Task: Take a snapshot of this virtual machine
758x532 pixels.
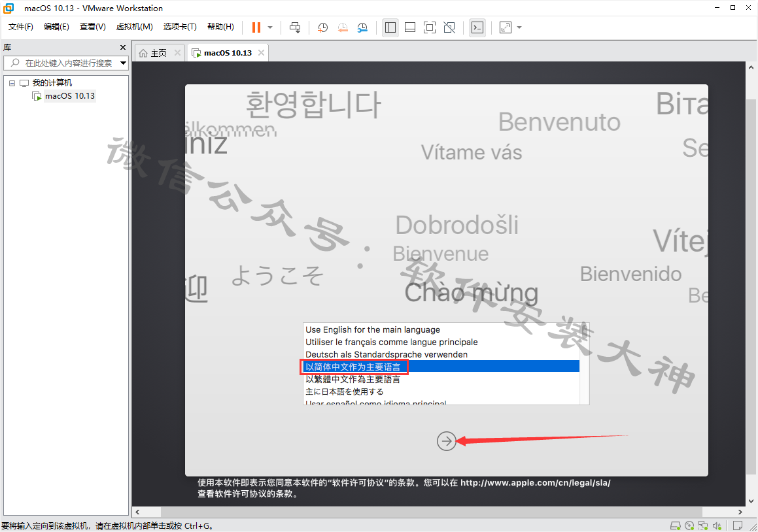Action: pos(322,27)
